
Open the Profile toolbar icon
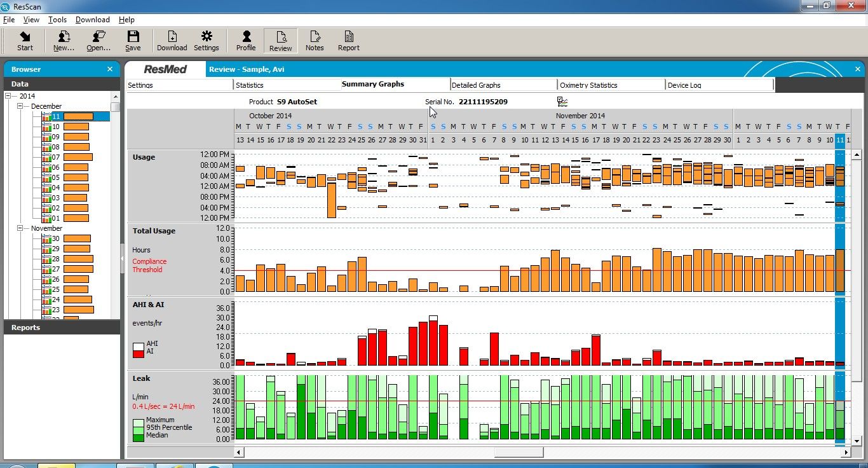[x=246, y=41]
